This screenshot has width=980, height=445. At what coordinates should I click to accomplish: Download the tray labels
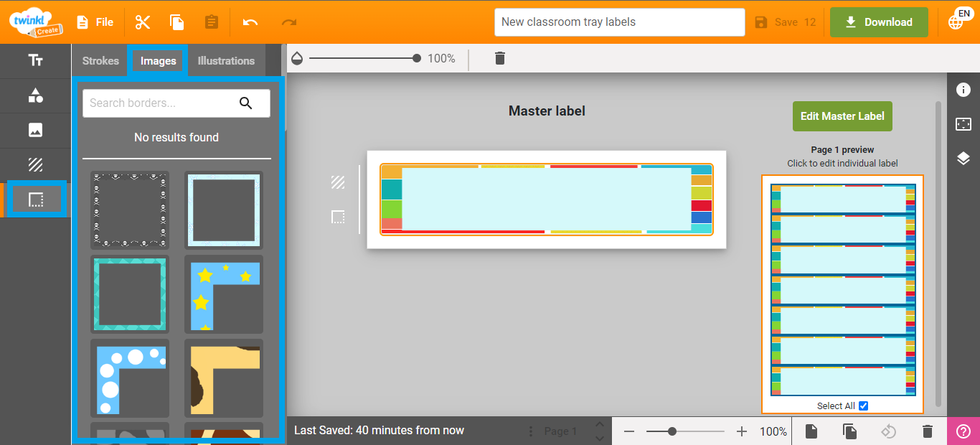(879, 22)
